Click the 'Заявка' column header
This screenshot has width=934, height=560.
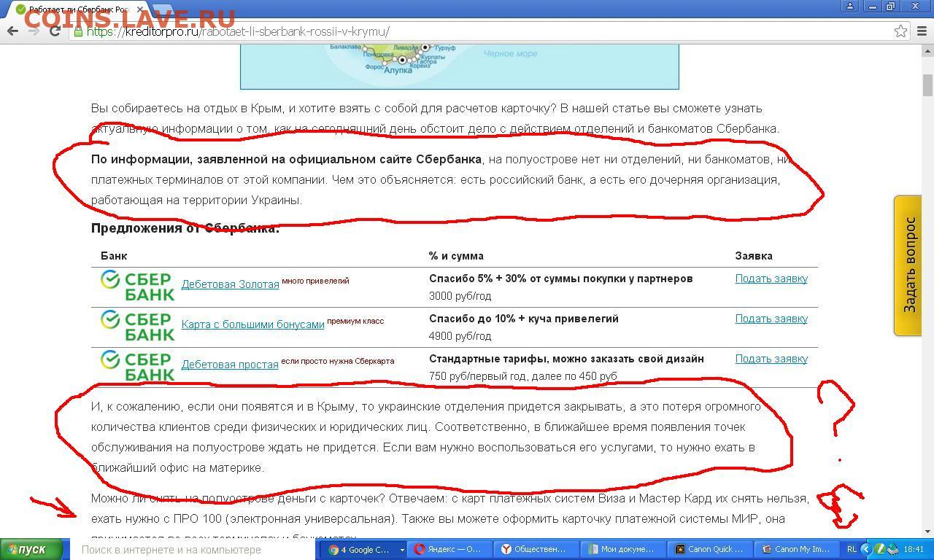pyautogui.click(x=754, y=256)
